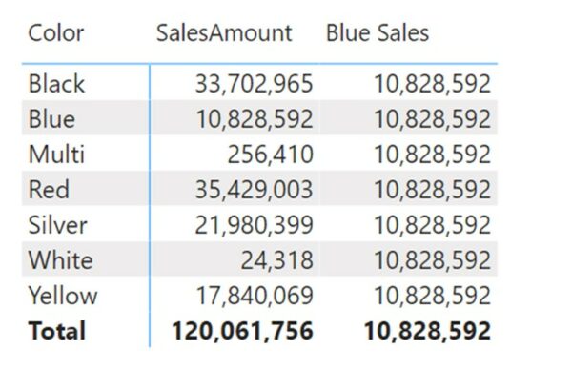Screen dimensions: 572x392
Task: Select the Blue color row label
Action: pos(51,119)
